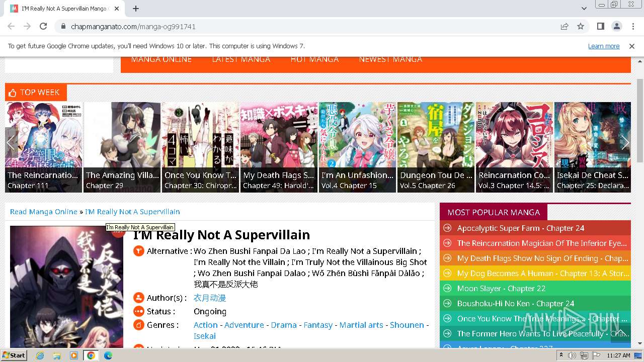This screenshot has height=362, width=644.
Task: Switch to Chrome in taskbar
Action: coord(91,355)
